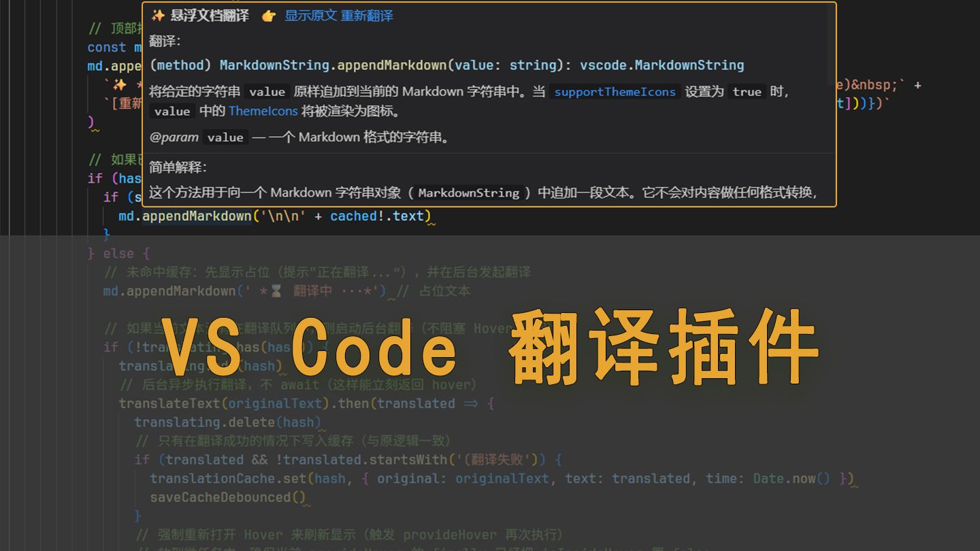Image resolution: width=980 pixels, height=551 pixels.
Task: Click the 翻译: section heading
Action: (x=165, y=41)
